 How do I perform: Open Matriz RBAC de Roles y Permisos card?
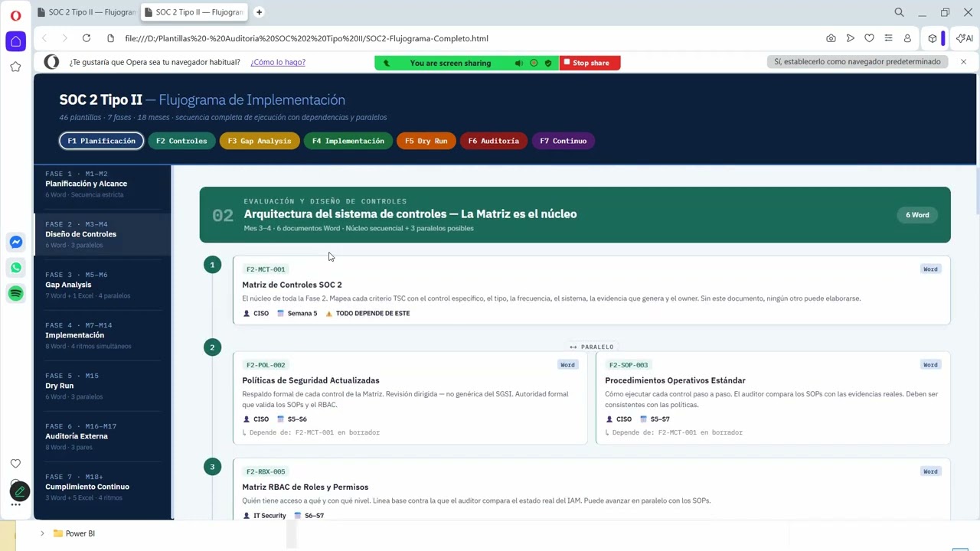click(591, 490)
